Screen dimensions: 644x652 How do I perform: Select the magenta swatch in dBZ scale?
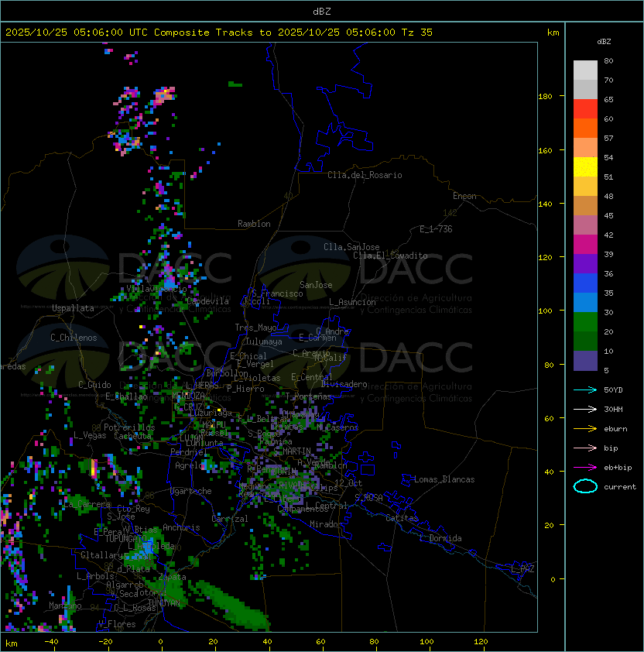point(585,245)
